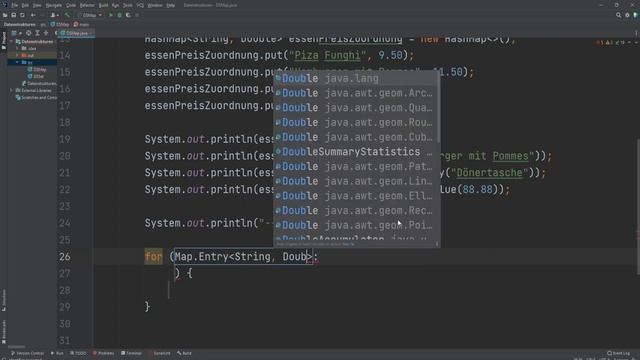Select the open Java editor tab
Viewport: 640px width, 360px height.
[77, 33]
